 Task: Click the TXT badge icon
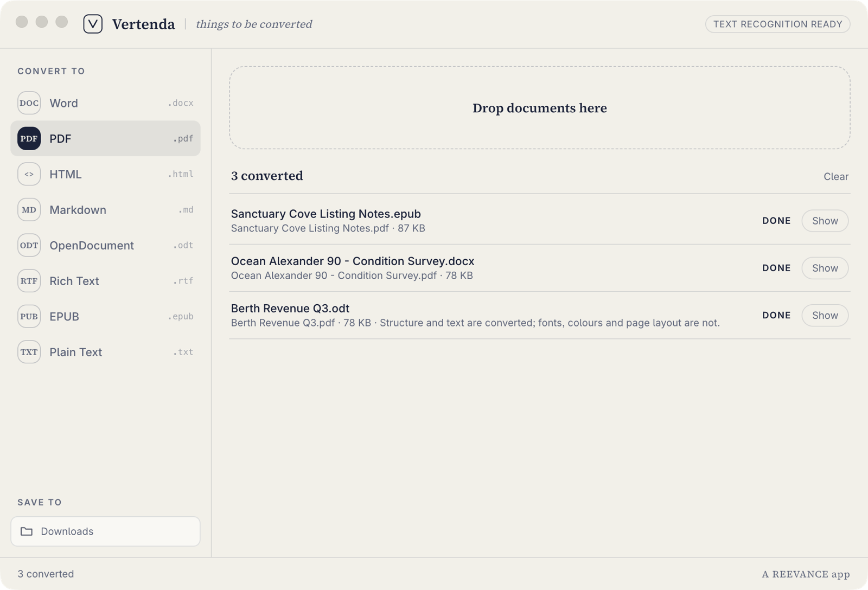29,352
